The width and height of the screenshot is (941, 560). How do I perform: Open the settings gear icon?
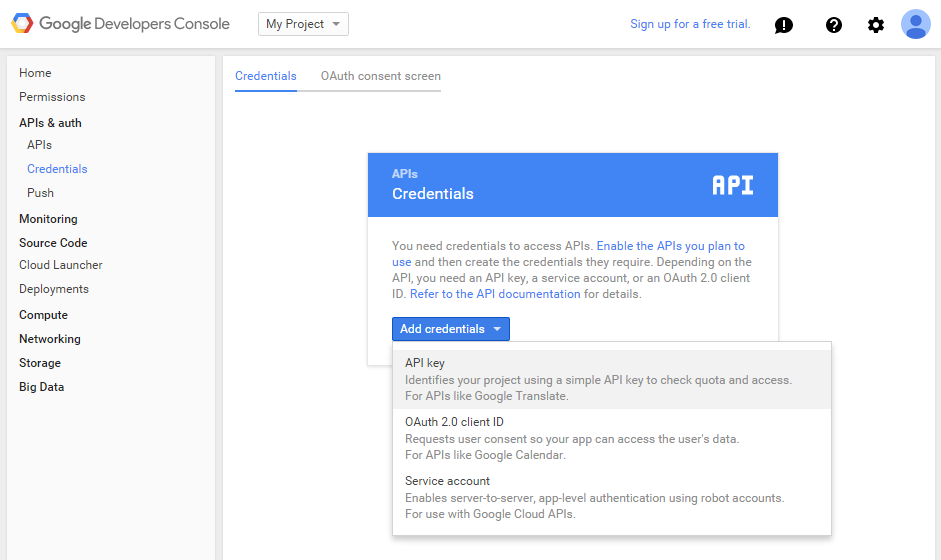click(876, 25)
